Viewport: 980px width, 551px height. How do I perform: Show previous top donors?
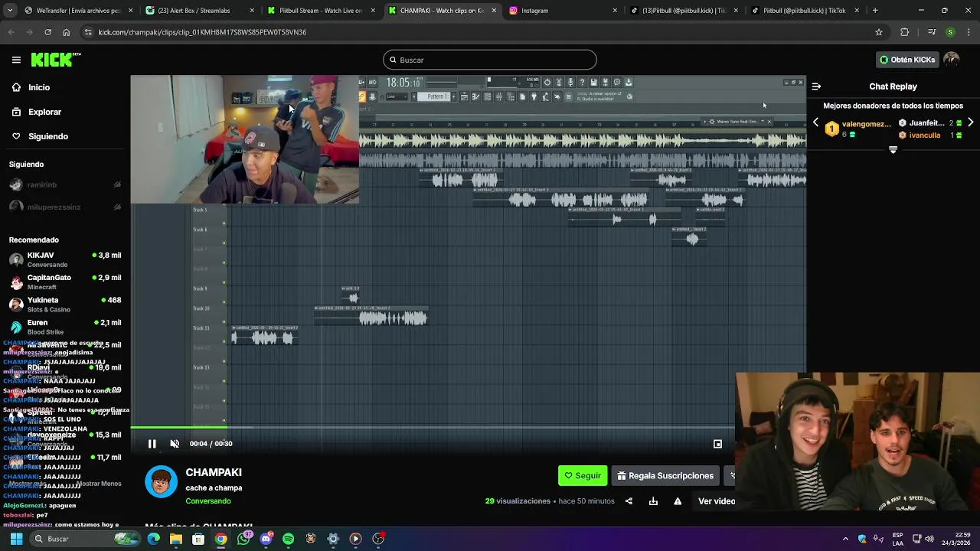(x=815, y=122)
